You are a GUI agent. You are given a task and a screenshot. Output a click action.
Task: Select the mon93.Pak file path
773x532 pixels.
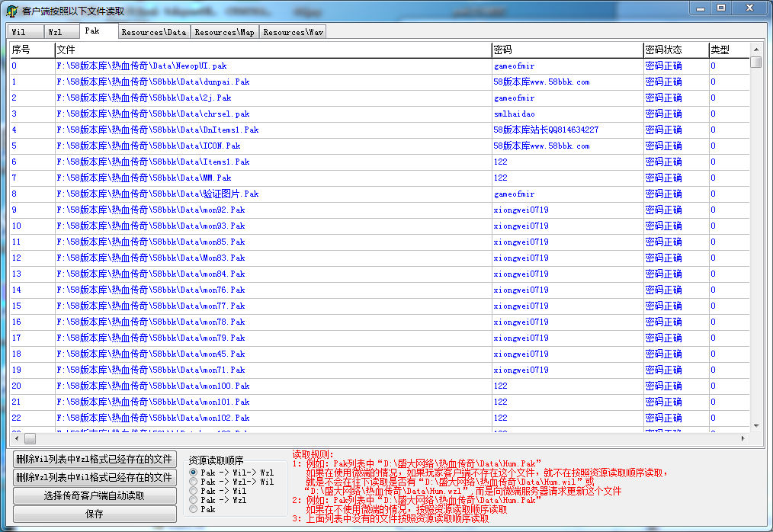151,226
